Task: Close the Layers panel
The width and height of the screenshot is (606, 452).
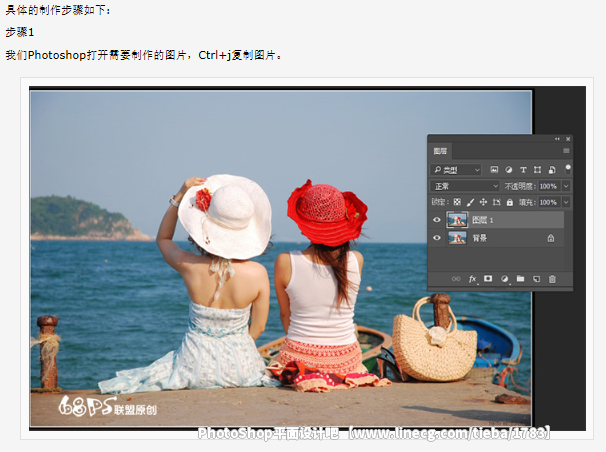Action: pos(568,139)
